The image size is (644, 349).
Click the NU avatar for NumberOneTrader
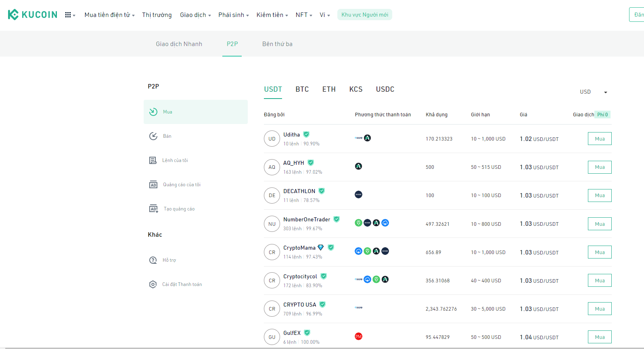[x=272, y=224]
